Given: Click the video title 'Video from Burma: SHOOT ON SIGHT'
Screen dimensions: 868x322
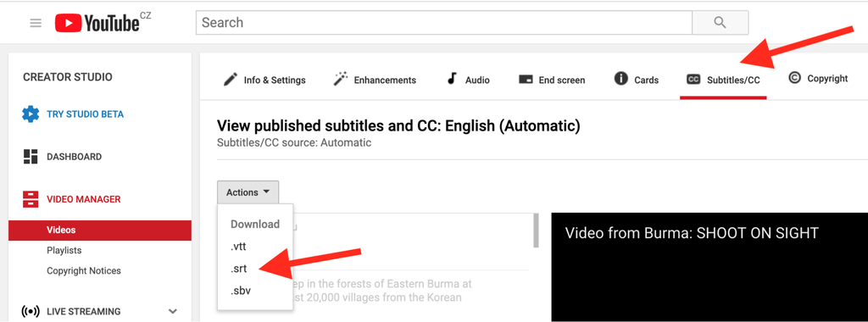Looking at the screenshot, I should pos(692,233).
